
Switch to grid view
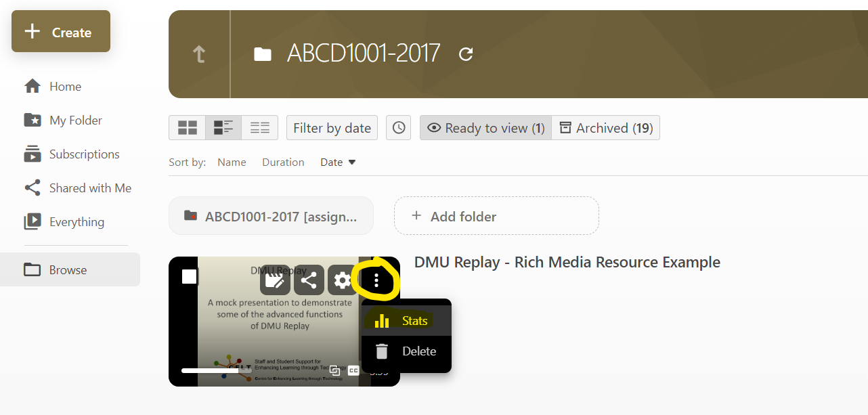[188, 127]
